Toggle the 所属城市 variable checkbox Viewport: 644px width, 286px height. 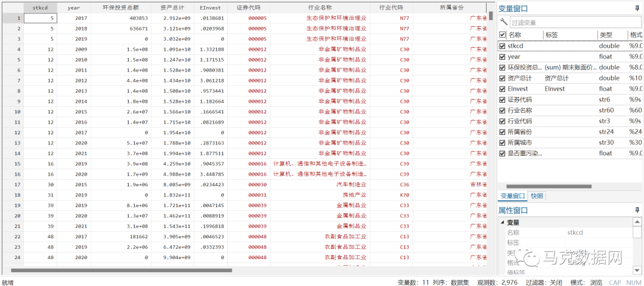[x=502, y=142]
